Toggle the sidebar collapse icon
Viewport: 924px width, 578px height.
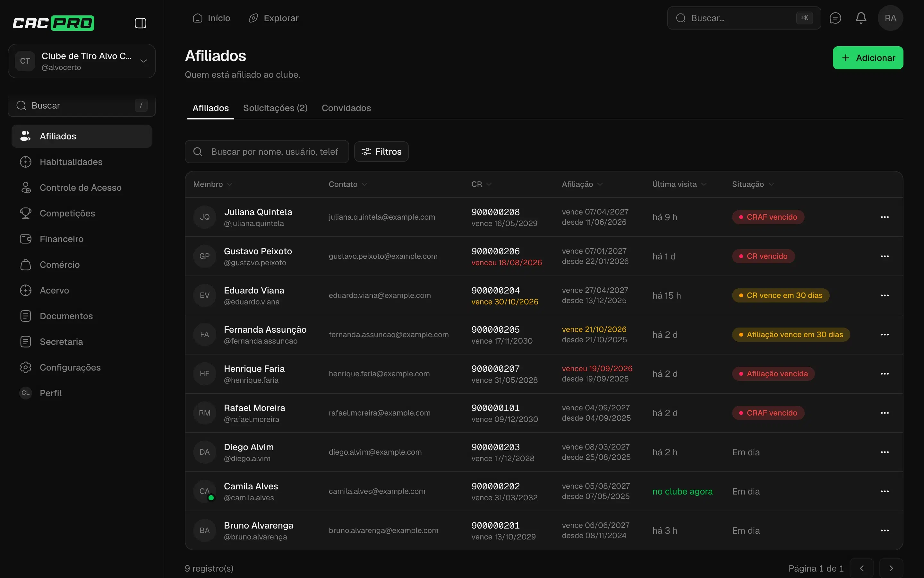(x=141, y=23)
